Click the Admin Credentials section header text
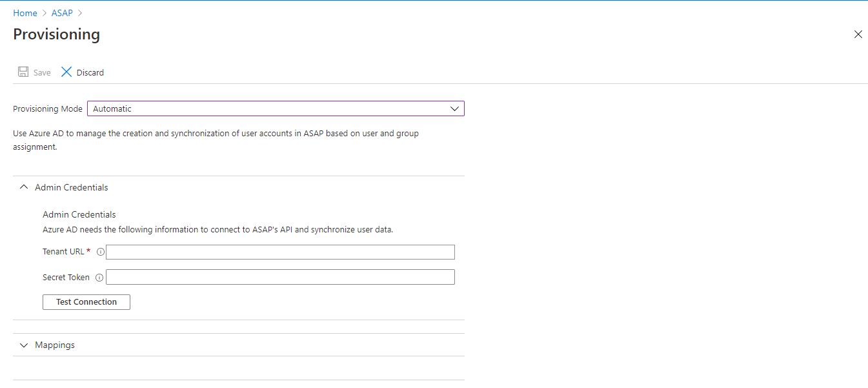The image size is (868, 388). (72, 187)
